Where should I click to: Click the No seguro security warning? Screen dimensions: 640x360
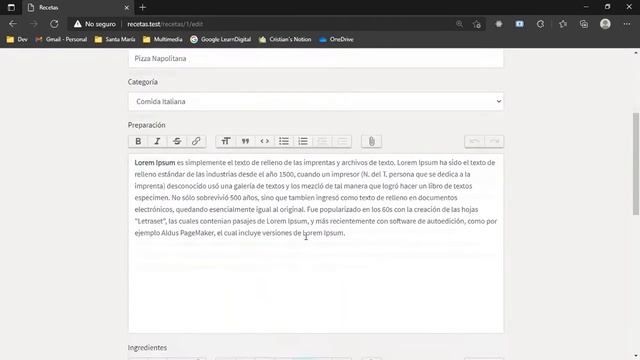coord(95,24)
